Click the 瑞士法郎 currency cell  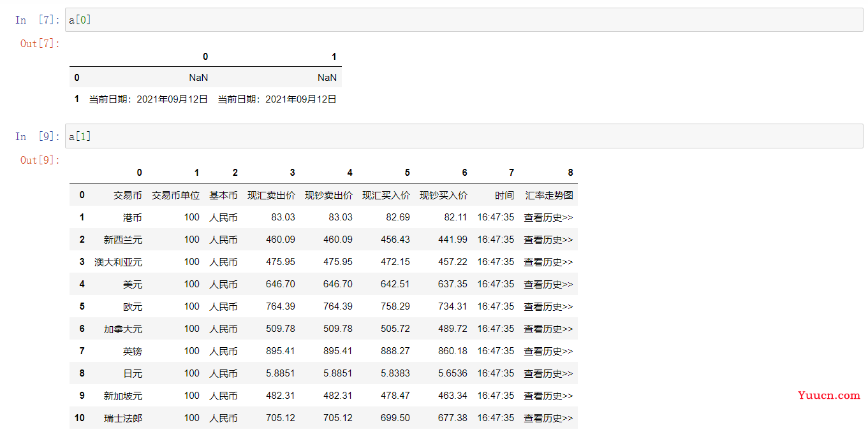[x=123, y=418]
